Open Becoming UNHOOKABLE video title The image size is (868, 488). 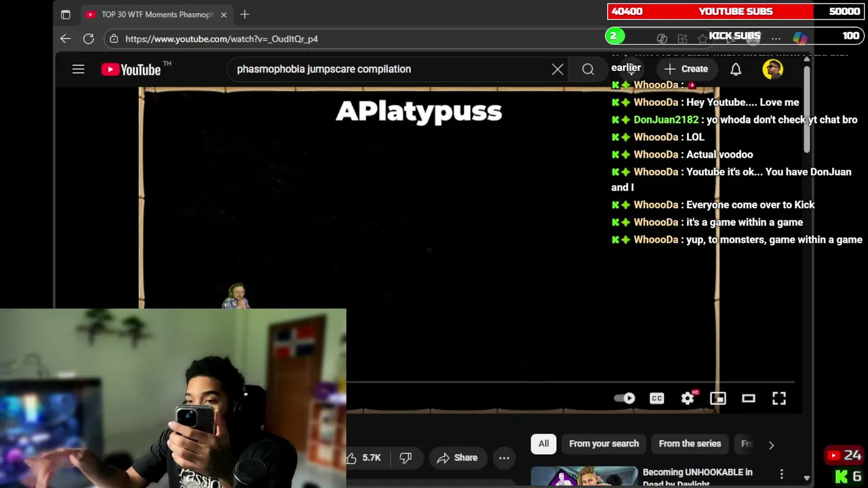tap(697, 477)
